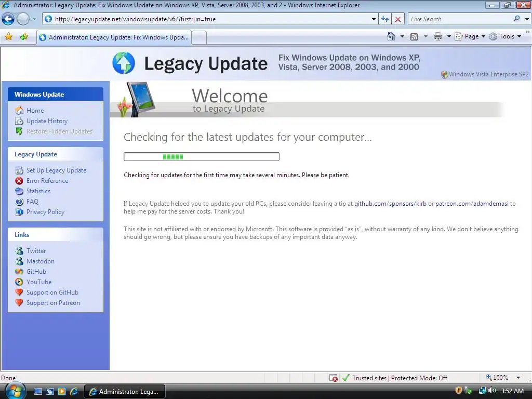Click the Set Up Legacy Update icon
Image resolution: width=532 pixels, height=399 pixels.
click(19, 170)
